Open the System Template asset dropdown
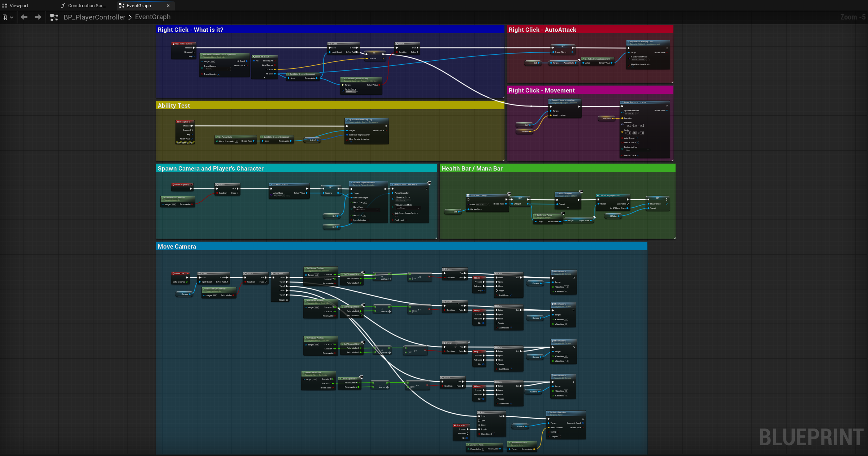Screen dimensions: 868x456 tap(629, 113)
